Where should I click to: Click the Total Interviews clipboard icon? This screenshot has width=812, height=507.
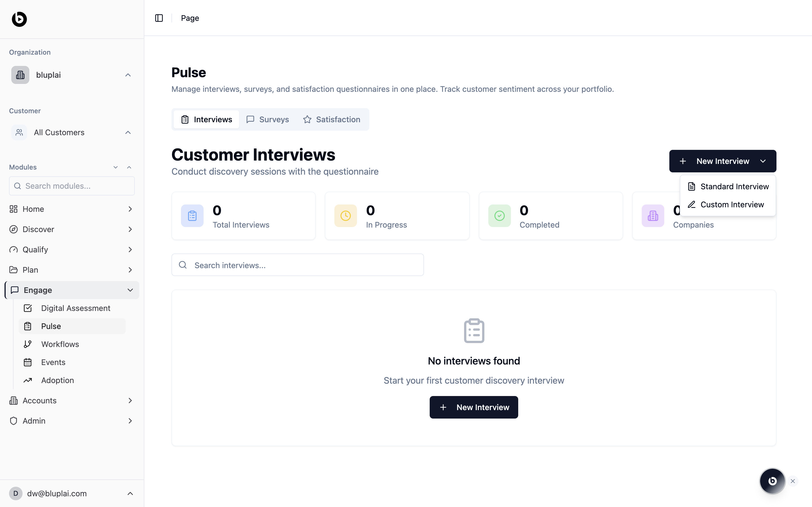(192, 215)
